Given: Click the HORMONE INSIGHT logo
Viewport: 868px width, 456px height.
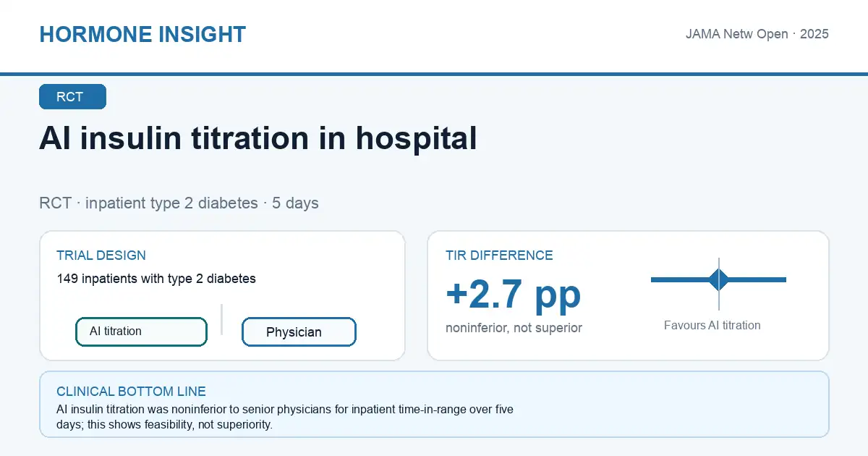Looking at the screenshot, I should pos(142,34).
